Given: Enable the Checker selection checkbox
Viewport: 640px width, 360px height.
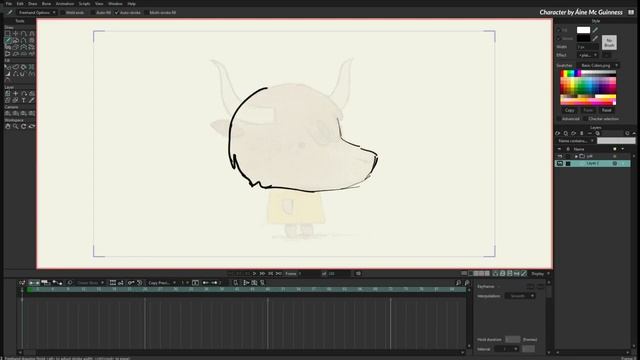Looking at the screenshot, I should (585, 119).
